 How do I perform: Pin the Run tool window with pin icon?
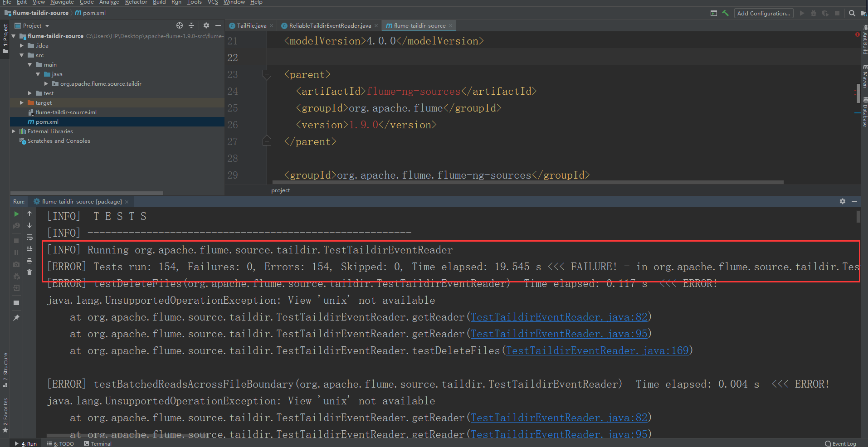(16, 317)
